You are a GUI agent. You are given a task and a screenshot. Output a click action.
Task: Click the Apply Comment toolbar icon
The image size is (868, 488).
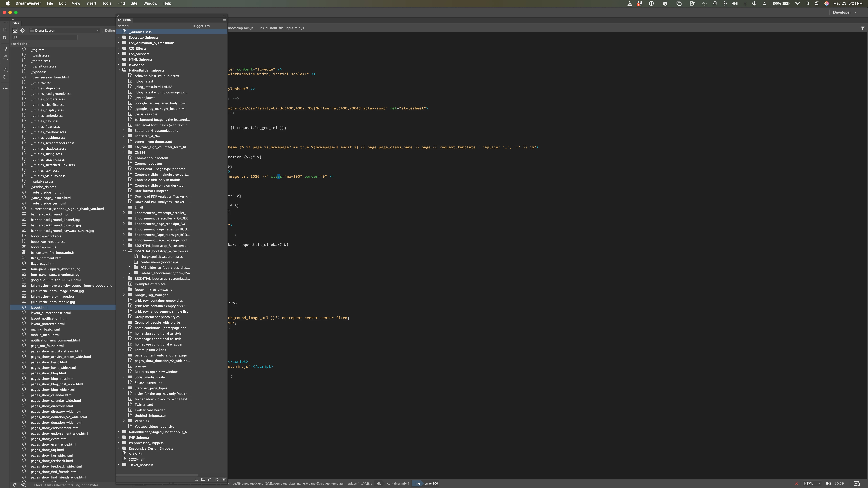pos(5,69)
